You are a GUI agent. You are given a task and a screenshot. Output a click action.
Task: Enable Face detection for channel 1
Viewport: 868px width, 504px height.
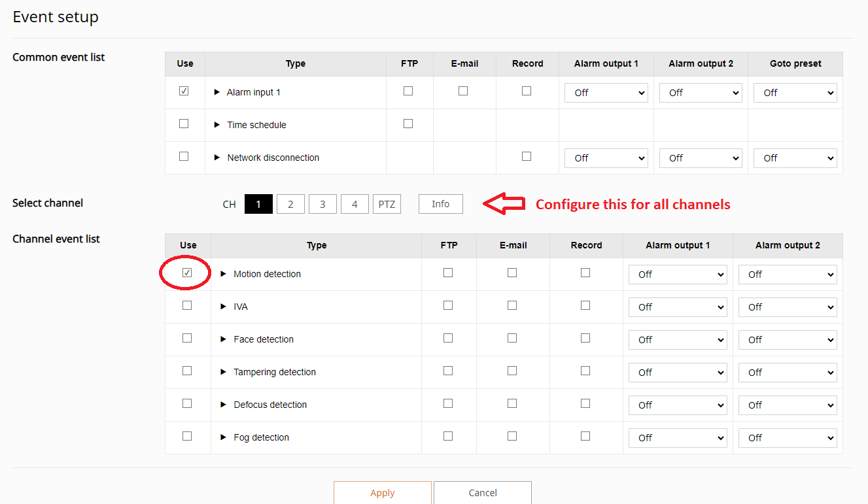[x=187, y=337]
